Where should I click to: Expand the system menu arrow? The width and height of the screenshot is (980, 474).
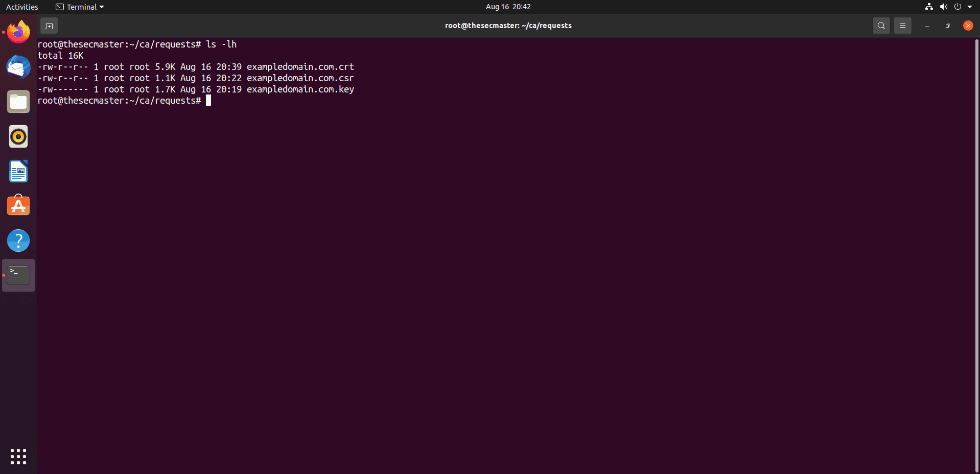(x=970, y=7)
